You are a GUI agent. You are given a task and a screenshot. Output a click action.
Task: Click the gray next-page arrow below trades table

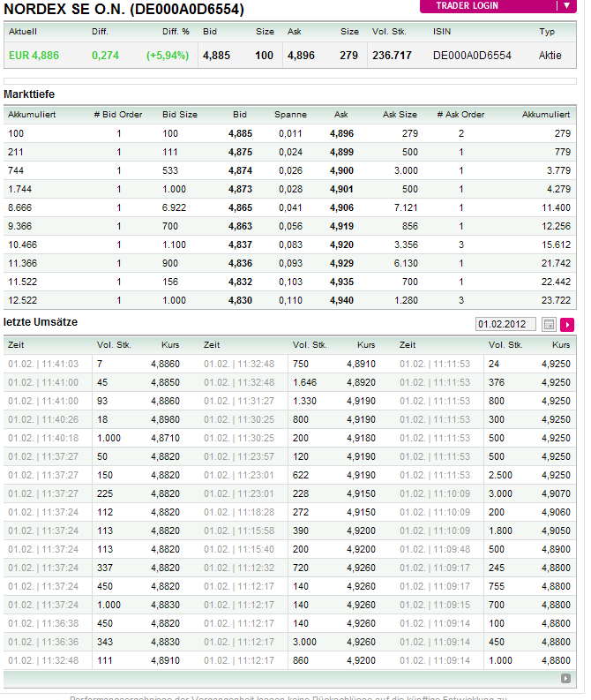pos(565,678)
